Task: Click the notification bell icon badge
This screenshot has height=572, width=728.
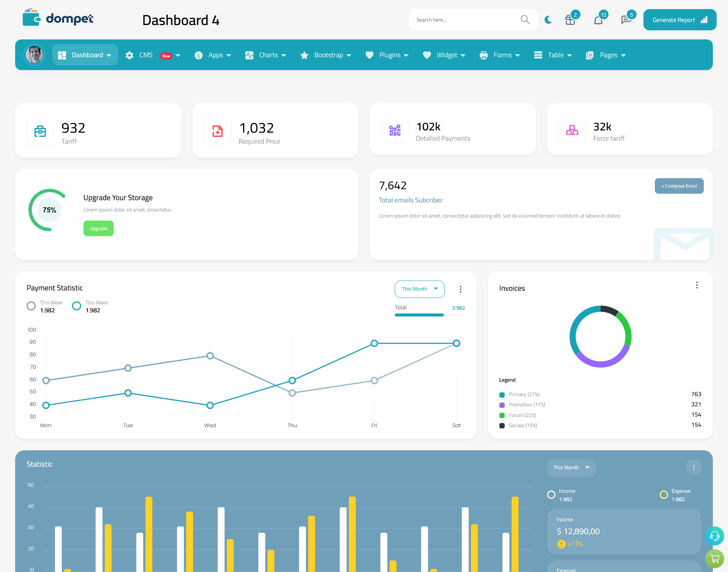Action: coord(603,14)
